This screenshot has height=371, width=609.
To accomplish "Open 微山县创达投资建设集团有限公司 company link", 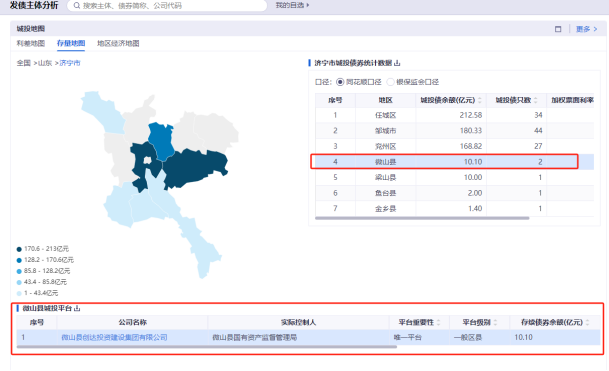I will tap(114, 337).
